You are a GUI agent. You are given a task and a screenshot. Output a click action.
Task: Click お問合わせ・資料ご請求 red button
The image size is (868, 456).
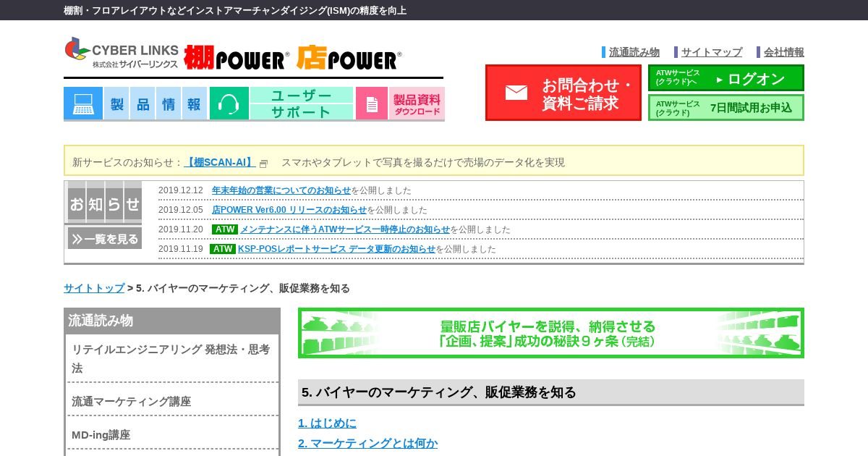563,93
